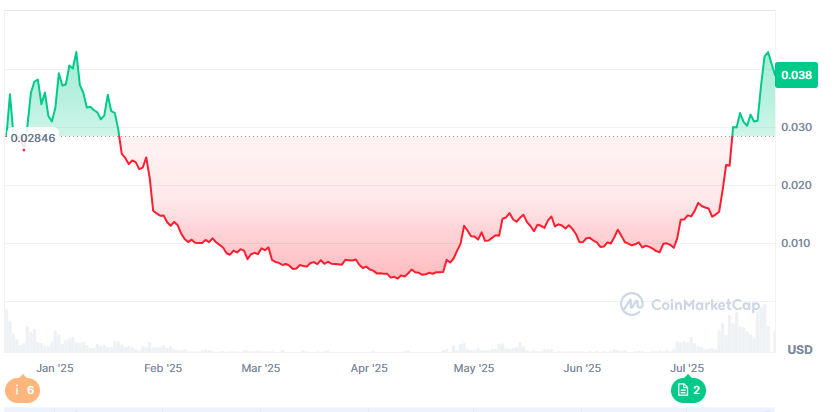Select the Jul '25 date axis label
The image size is (840, 412).
point(687,369)
